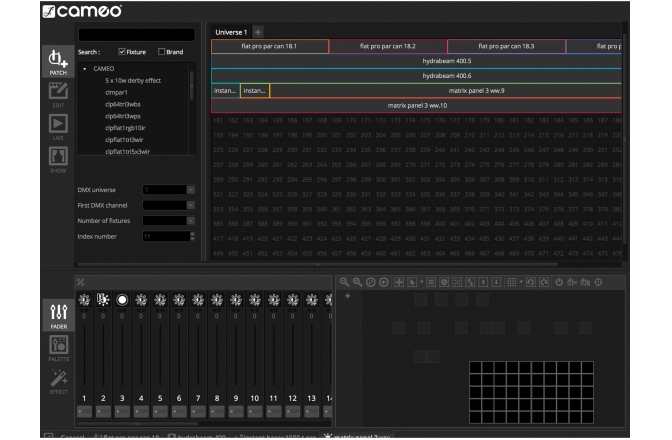Click the fader bank horizontal scrollbar
Image resolution: width=672 pixels, height=440 pixels.
coord(137,424)
